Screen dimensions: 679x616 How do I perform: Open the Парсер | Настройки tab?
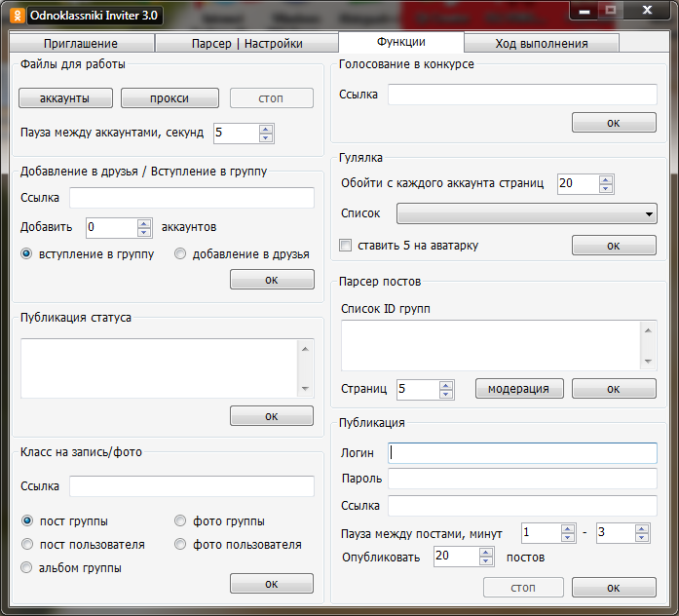pyautogui.click(x=246, y=44)
